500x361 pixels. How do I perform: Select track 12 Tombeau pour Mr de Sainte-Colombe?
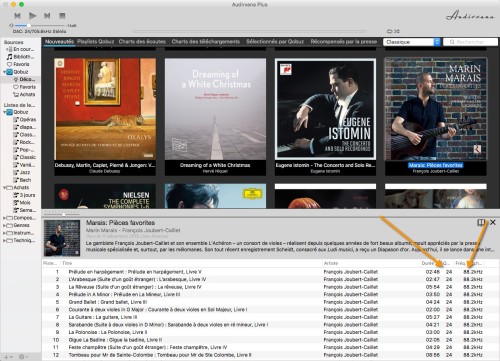(x=270, y=355)
